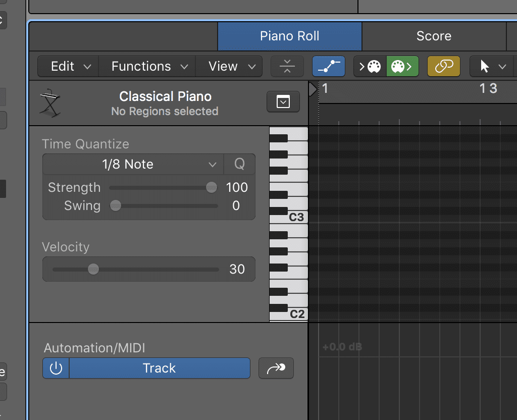This screenshot has width=517, height=420.
Task: Toggle the green MIDI Out button
Action: point(402,66)
